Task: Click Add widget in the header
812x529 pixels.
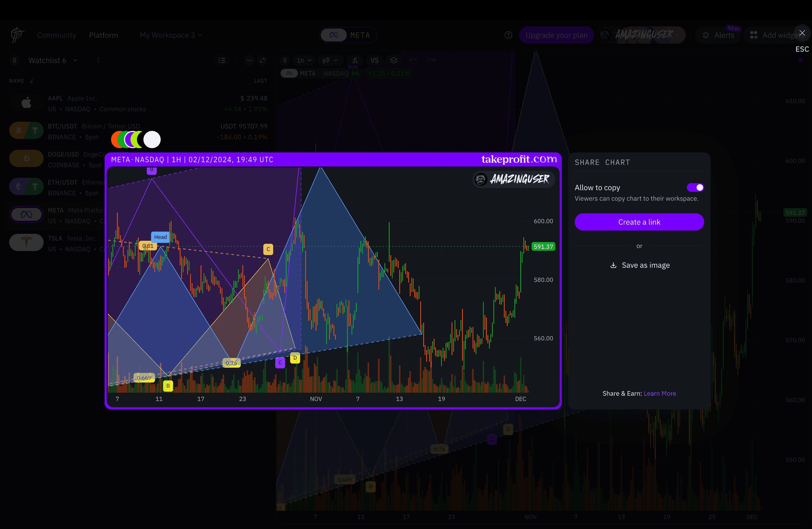Action: pyautogui.click(x=777, y=35)
